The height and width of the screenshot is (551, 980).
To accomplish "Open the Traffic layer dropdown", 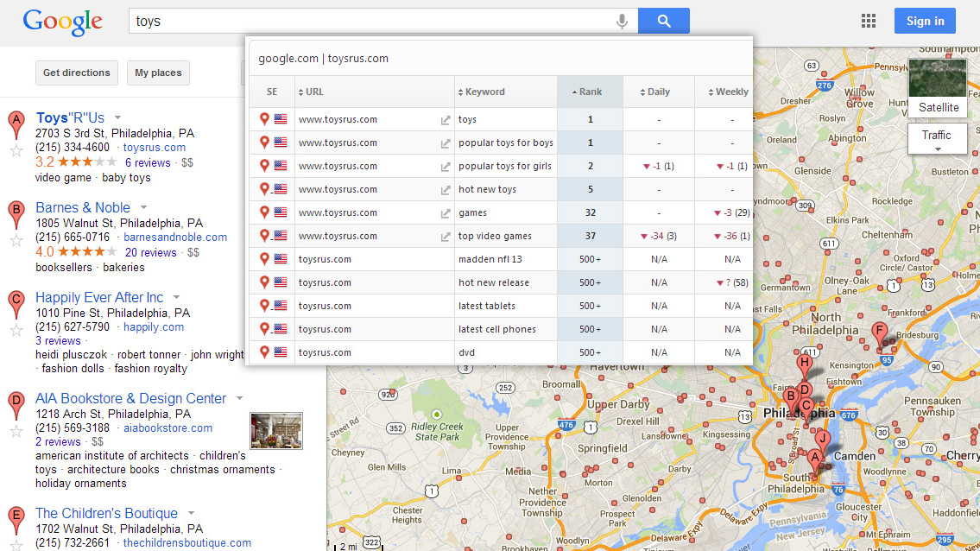I will pyautogui.click(x=936, y=139).
